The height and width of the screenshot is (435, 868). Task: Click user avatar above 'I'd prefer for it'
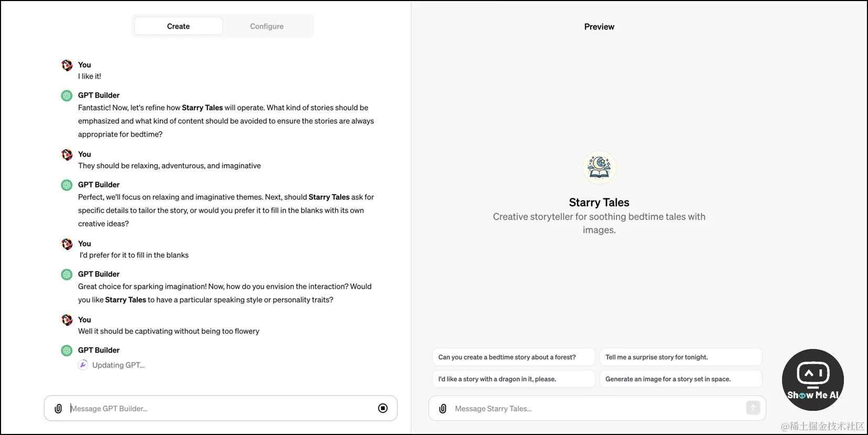(67, 244)
